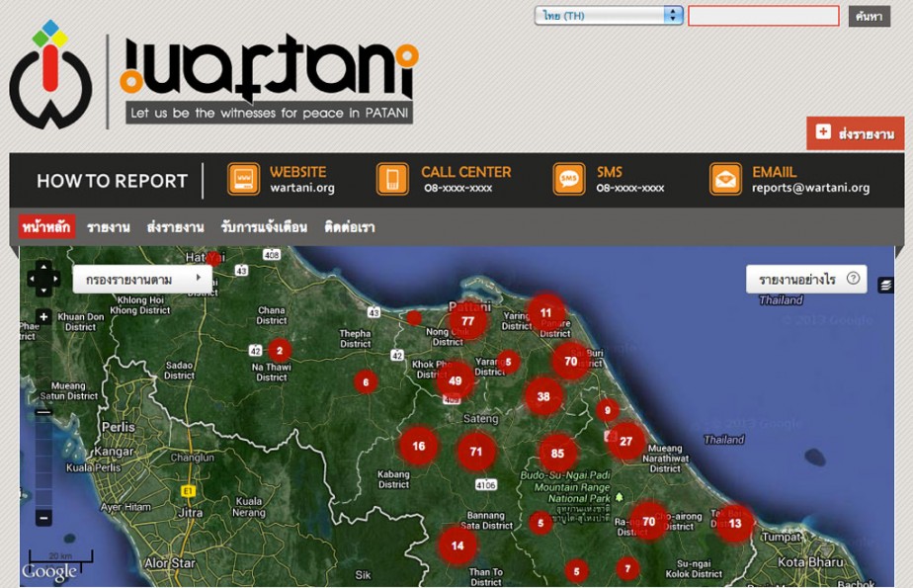
Task: Click the cluster marker labeled 71
Action: pyautogui.click(x=475, y=452)
